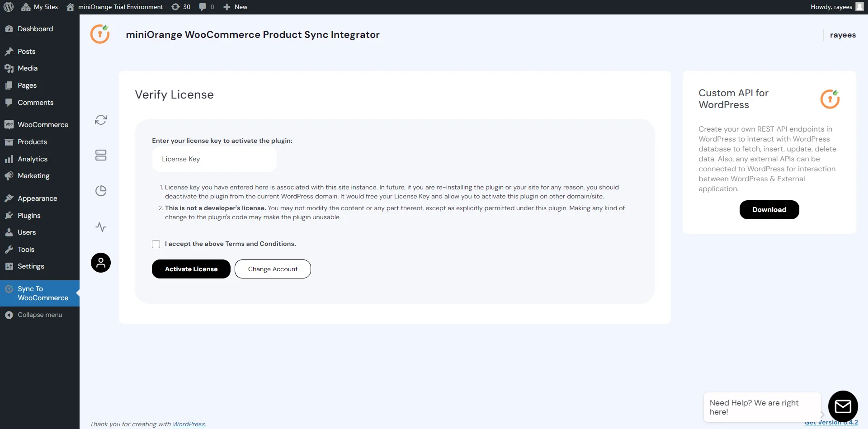Open the Plugins menu item
The image size is (868, 429).
[x=40, y=216]
